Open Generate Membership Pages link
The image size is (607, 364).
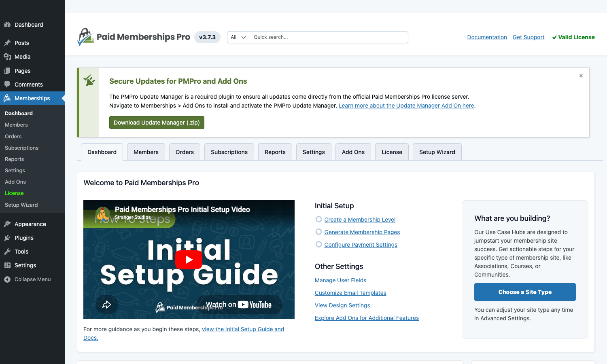362,232
